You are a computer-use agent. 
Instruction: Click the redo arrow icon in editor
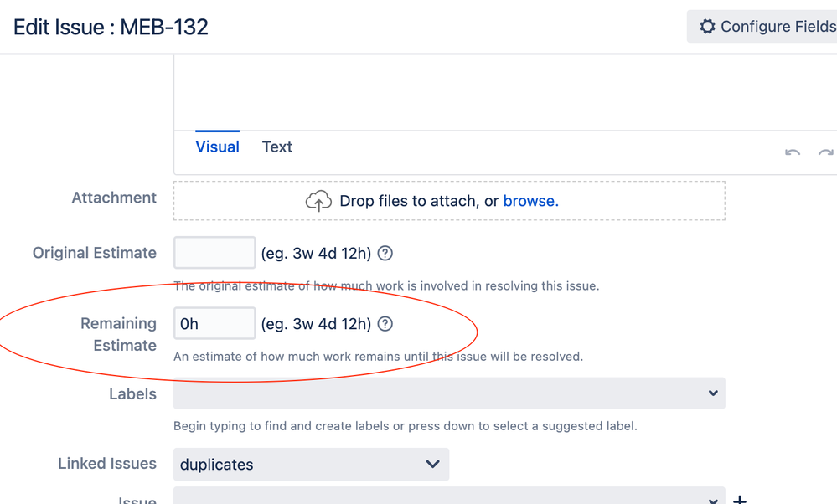tap(826, 153)
